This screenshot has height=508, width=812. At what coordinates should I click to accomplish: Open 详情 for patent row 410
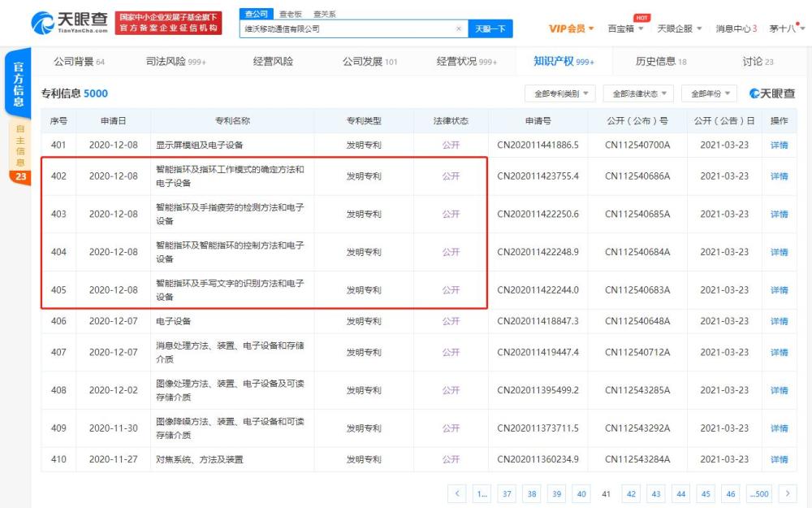pyautogui.click(x=779, y=459)
